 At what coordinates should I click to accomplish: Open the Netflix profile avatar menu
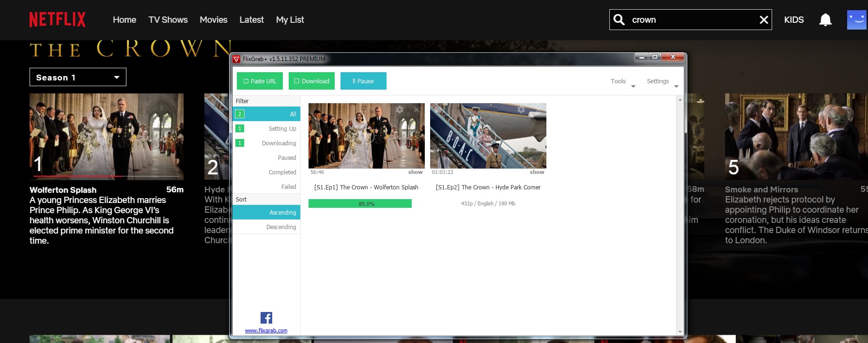click(x=856, y=20)
